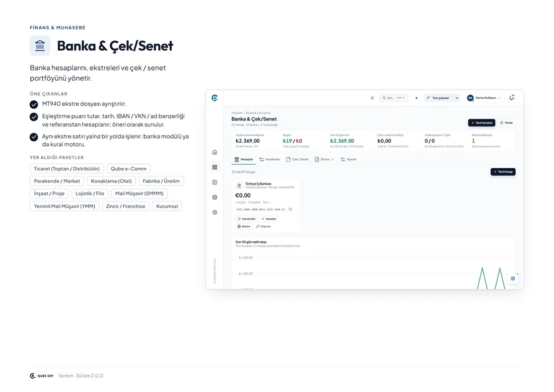
Task: Click the Toplam banka bakiyesi summary card
Action: 255,141
